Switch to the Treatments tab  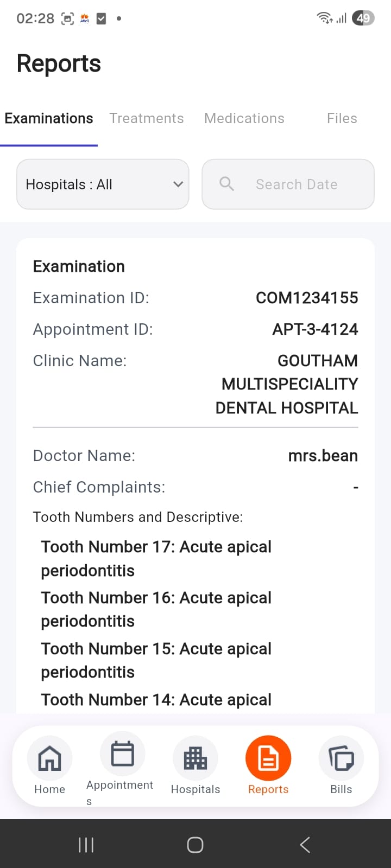click(147, 118)
